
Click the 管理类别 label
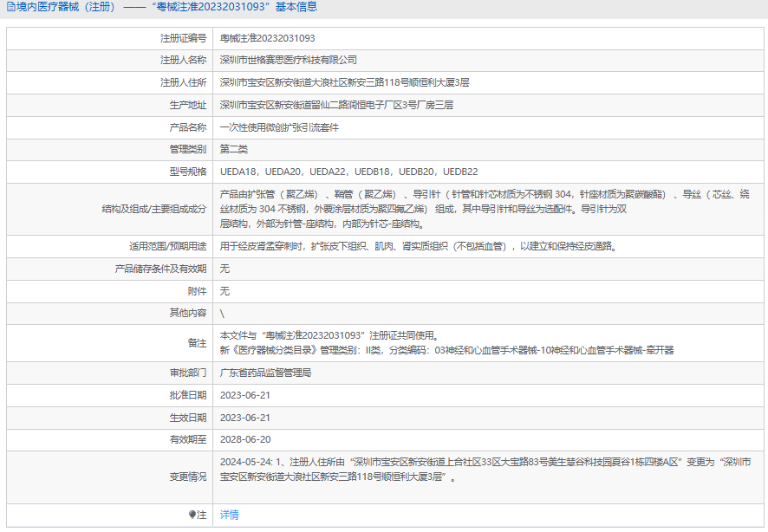click(188, 149)
